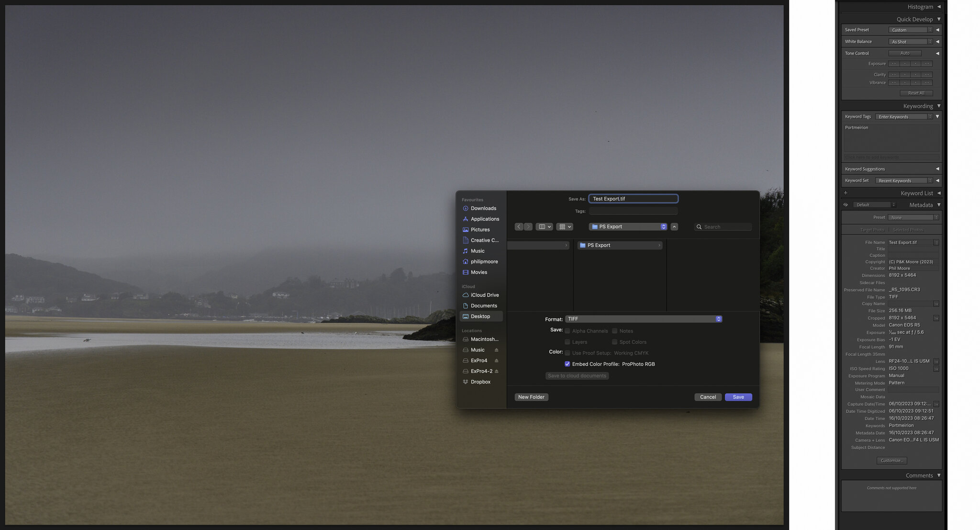This screenshot has height=530, width=980.
Task: Click the collapse dialog chevron-up button
Action: pos(674,227)
